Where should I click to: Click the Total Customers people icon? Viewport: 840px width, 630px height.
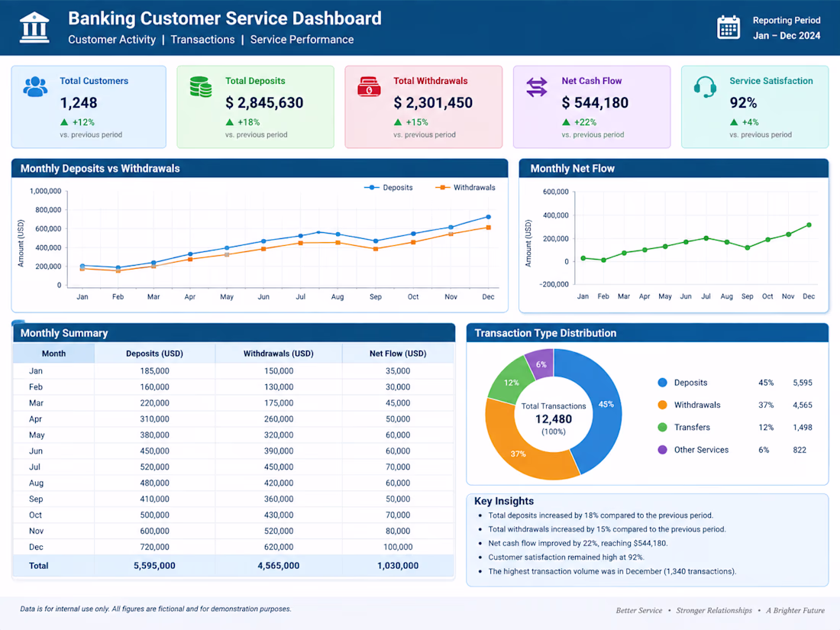pos(35,86)
